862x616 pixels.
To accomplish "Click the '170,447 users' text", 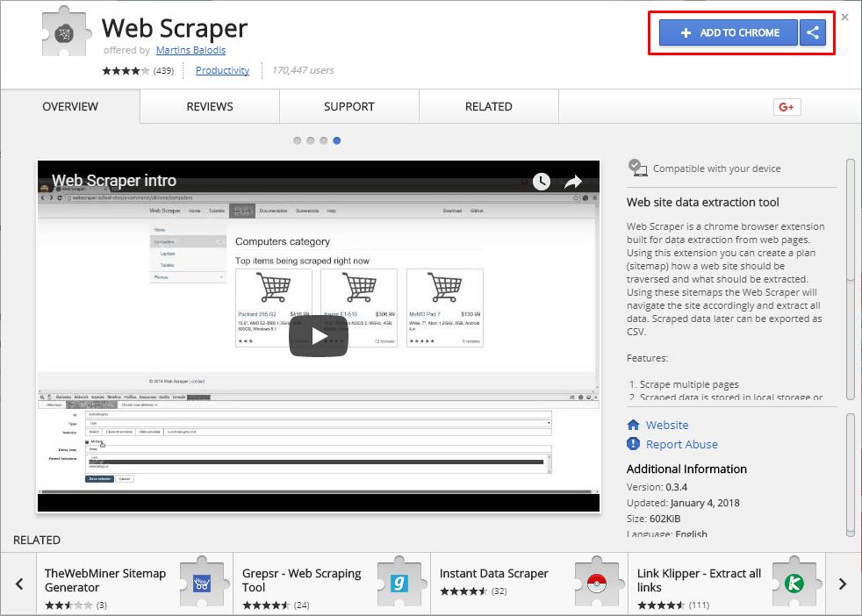I will (303, 70).
